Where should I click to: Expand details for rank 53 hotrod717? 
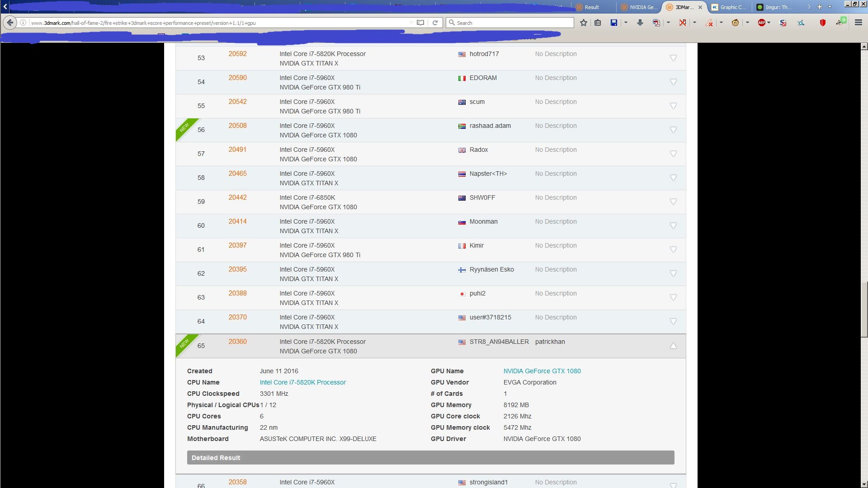pos(673,58)
